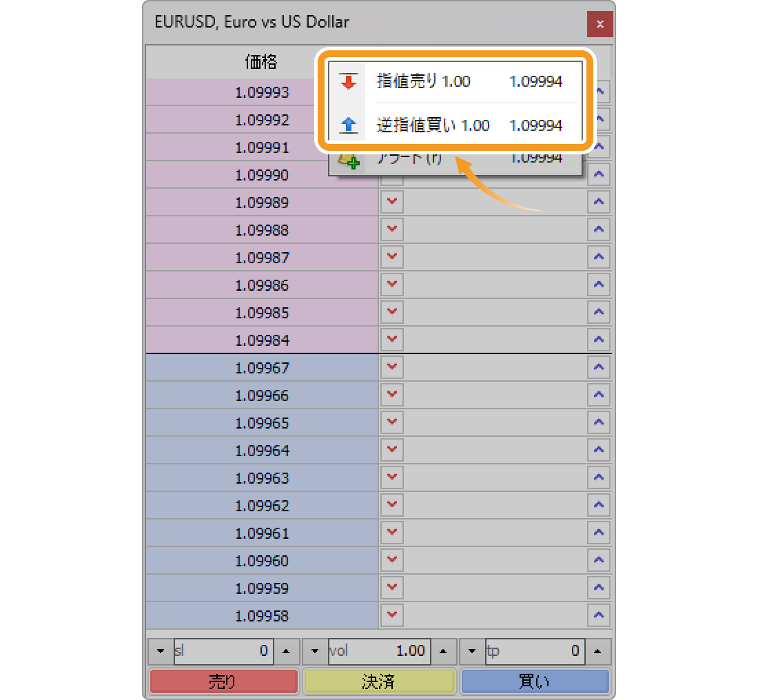Click blue buy arrow on the 1.09989 row
Viewport: 758px width, 700px height.
point(598,202)
